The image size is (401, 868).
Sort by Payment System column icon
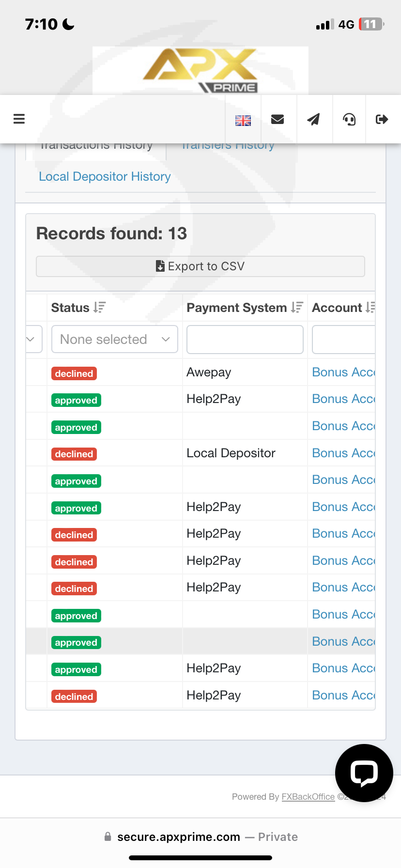[x=297, y=308]
